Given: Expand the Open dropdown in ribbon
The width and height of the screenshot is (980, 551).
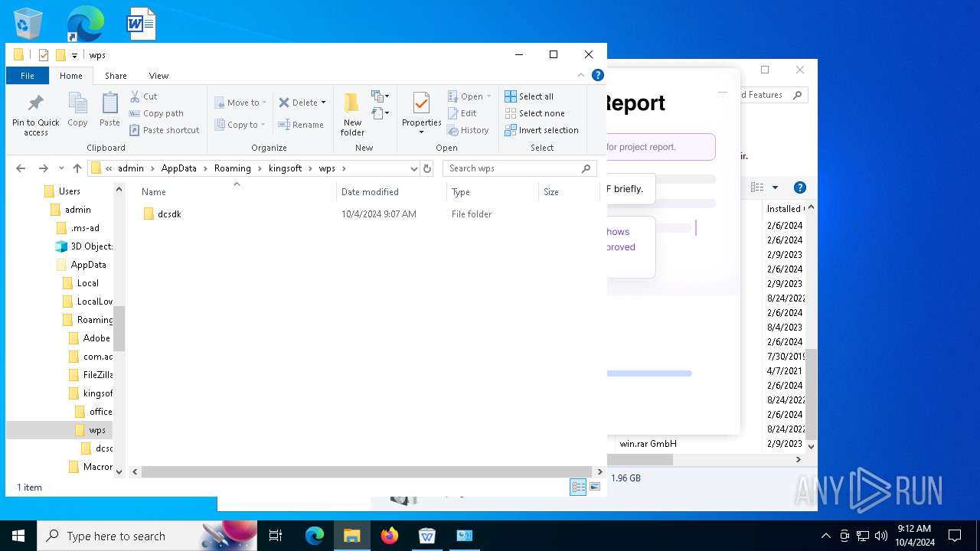Looking at the screenshot, I should 488,96.
